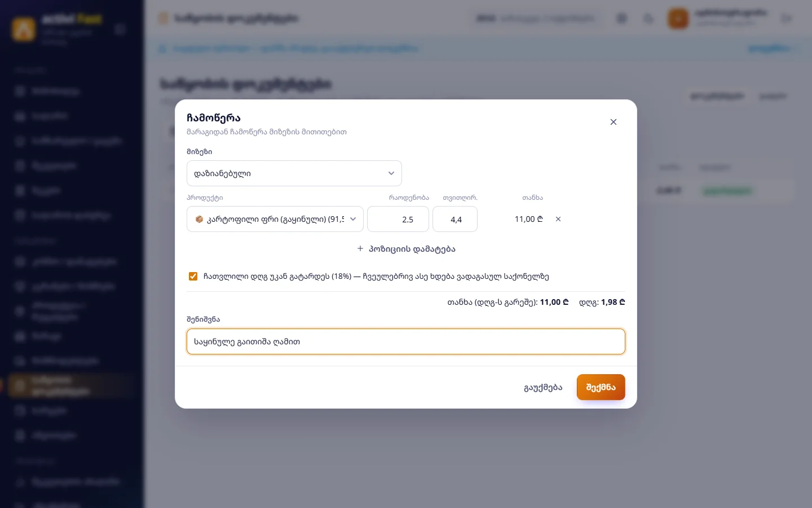Click the plus icon beside პოზიციის დამატება

360,248
